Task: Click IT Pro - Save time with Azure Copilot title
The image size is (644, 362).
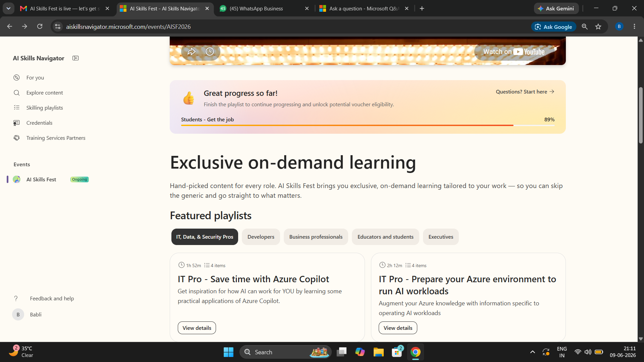Action: pos(253,279)
